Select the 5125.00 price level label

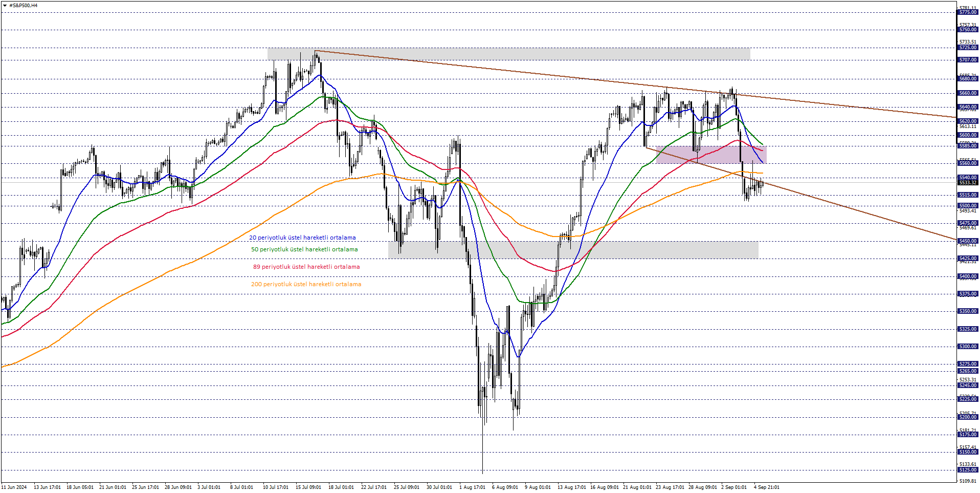(x=968, y=470)
